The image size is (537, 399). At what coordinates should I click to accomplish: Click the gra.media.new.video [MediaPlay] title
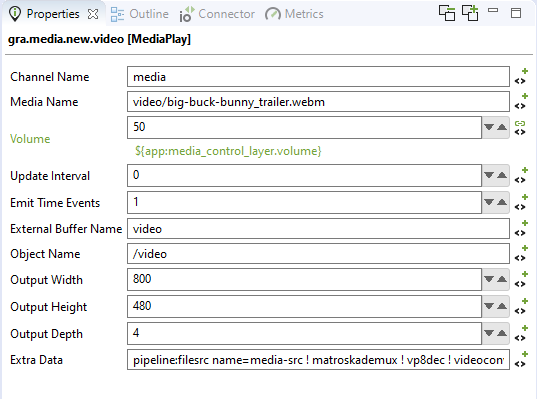pos(99,39)
